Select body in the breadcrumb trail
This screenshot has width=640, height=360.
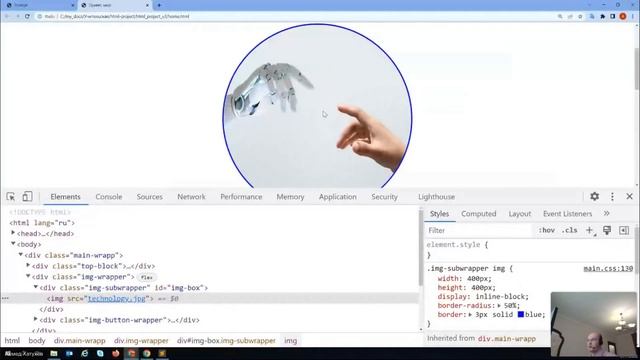click(x=37, y=340)
